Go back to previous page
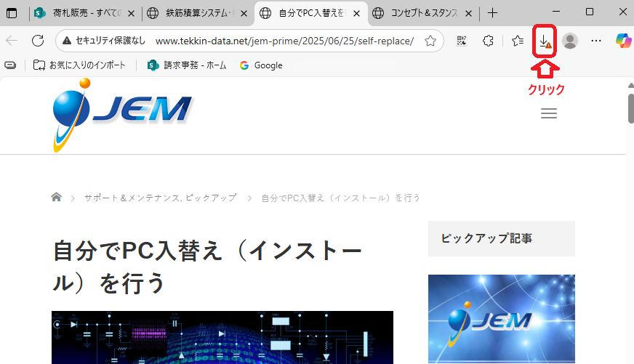Image resolution: width=634 pixels, height=364 pixels. 12,41
